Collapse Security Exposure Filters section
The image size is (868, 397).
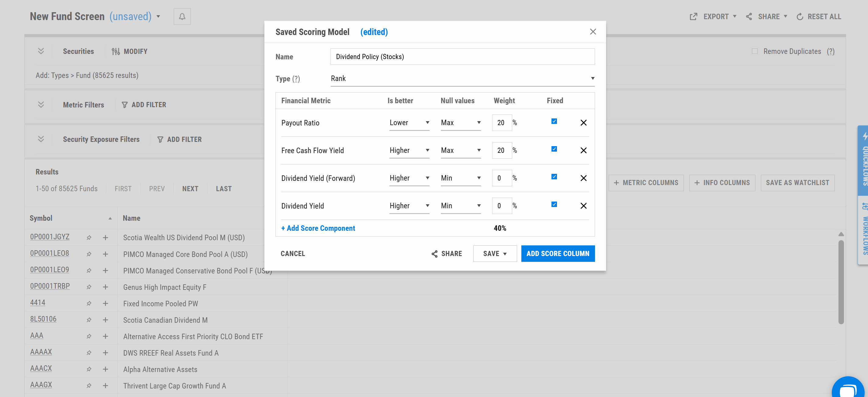point(41,139)
